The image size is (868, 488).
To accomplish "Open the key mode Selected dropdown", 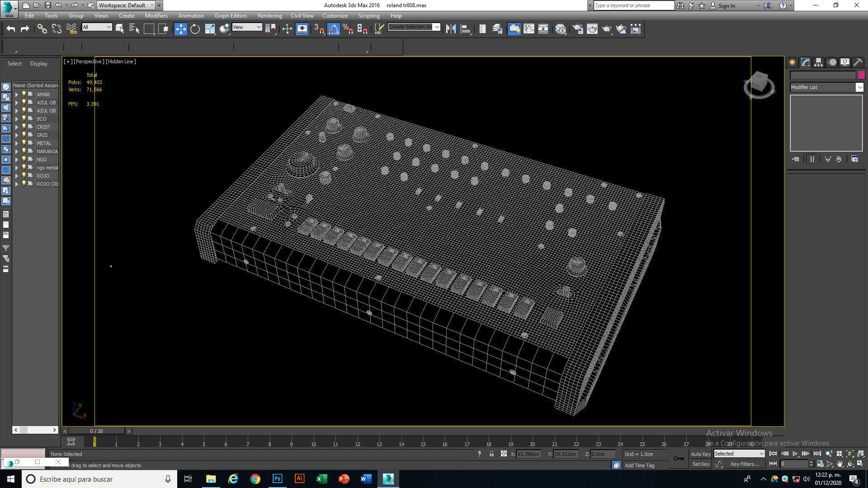I will pyautogui.click(x=739, y=454).
